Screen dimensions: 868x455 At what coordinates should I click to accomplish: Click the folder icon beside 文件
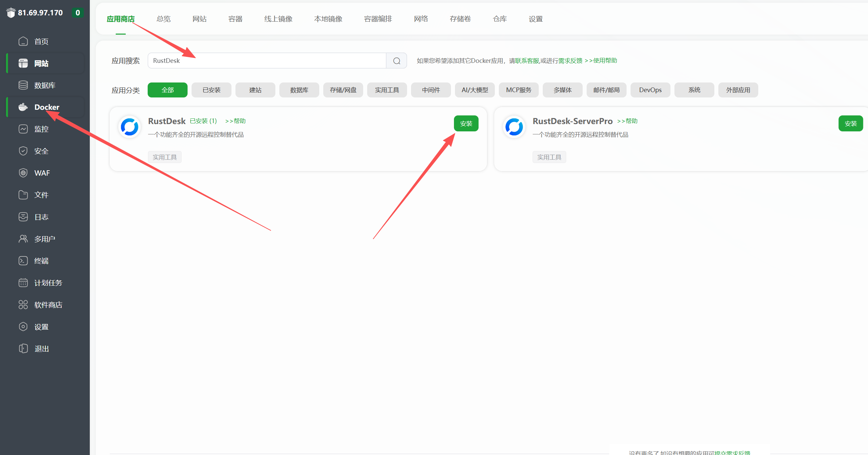tap(23, 195)
